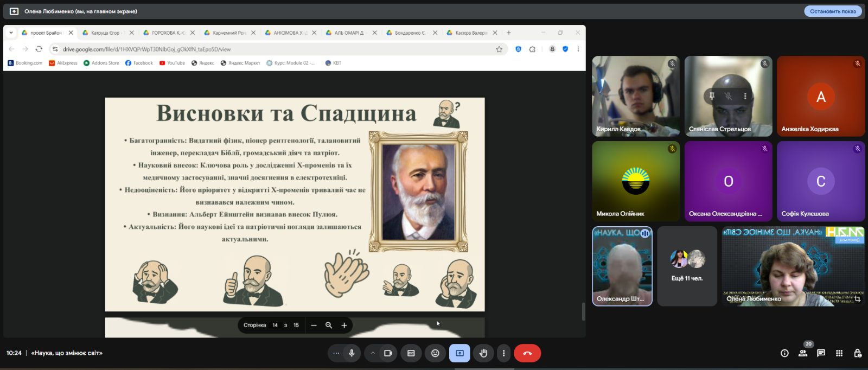
Task: Toggle closed captions button
Action: 411,353
